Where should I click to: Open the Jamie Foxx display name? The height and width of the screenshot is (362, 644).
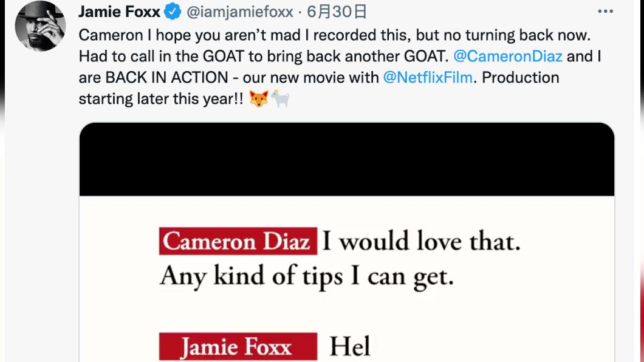119,12
